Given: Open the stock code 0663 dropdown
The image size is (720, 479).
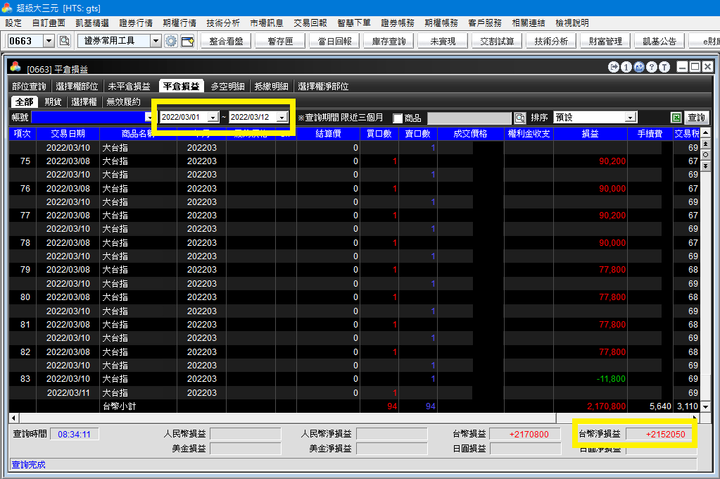Looking at the screenshot, I should [x=49, y=41].
